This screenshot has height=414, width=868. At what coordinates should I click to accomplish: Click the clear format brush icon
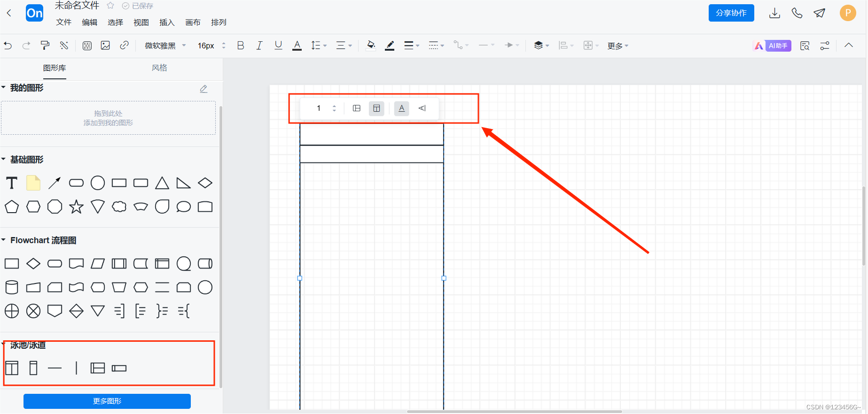pos(64,46)
